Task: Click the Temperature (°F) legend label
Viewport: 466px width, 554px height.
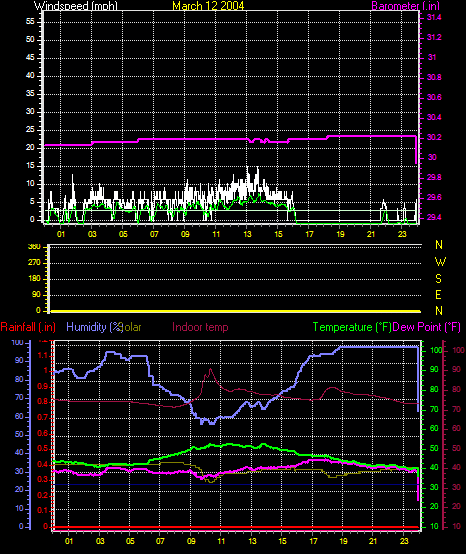Action: point(352,327)
